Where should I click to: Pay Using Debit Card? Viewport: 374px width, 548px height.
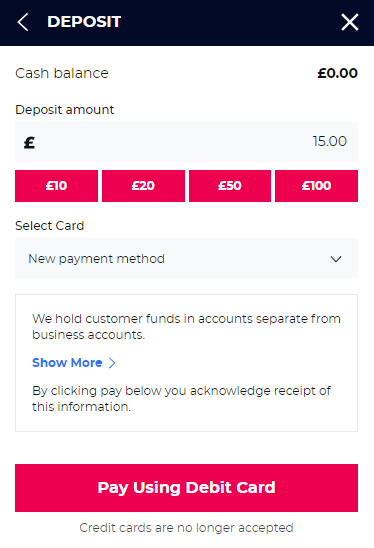[186, 488]
